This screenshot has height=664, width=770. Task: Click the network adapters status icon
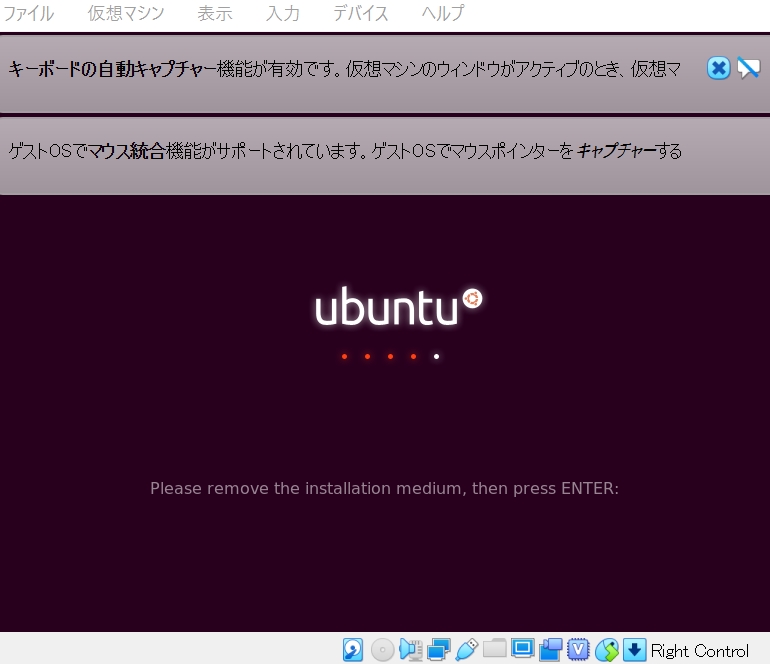click(x=439, y=650)
